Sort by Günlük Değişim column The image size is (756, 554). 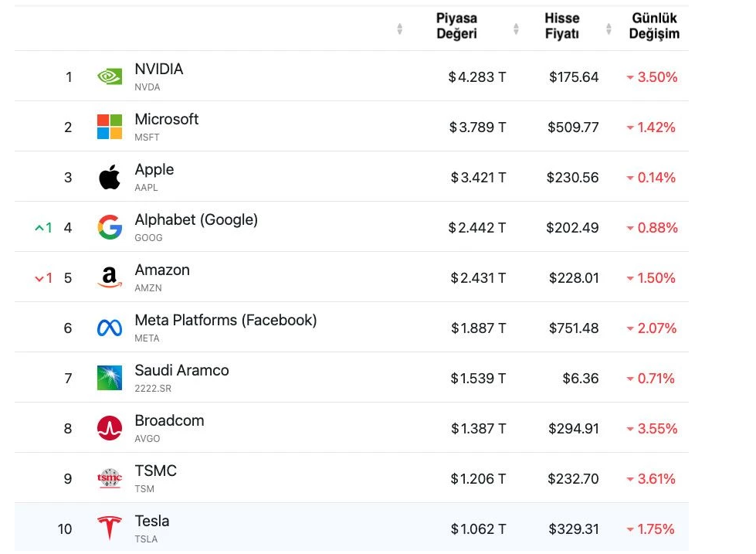tap(654, 26)
